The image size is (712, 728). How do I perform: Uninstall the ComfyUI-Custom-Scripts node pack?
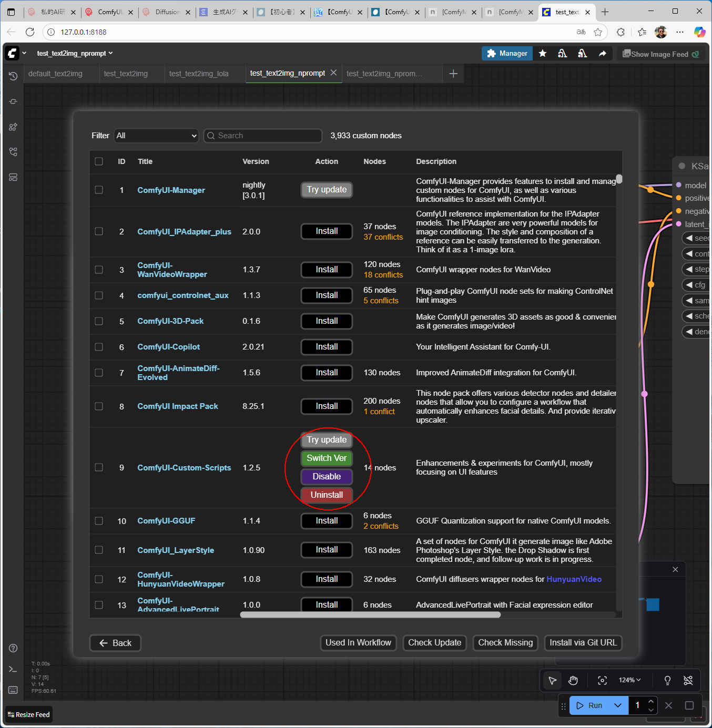click(327, 495)
